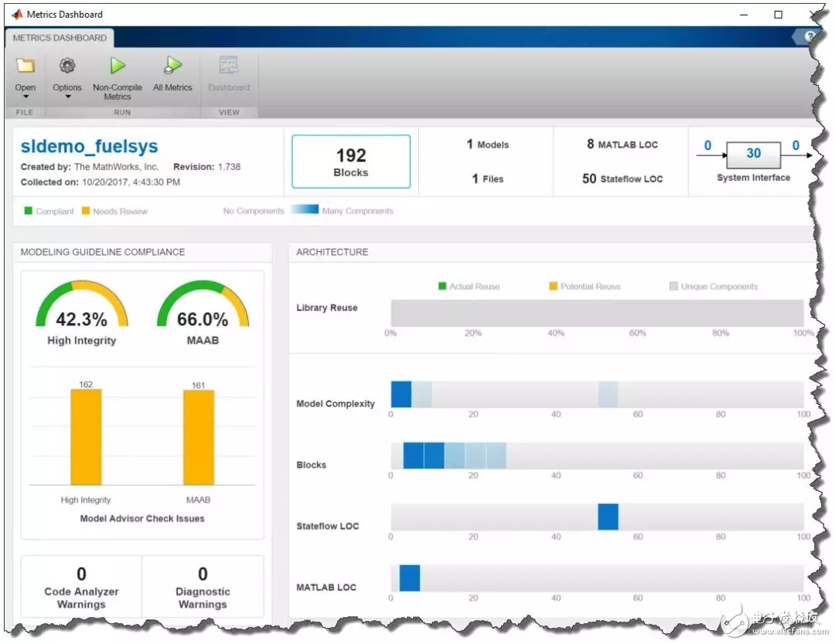Run Non-Compile Metrics
Image resolution: width=835 pixels, height=644 pixels.
tap(118, 67)
